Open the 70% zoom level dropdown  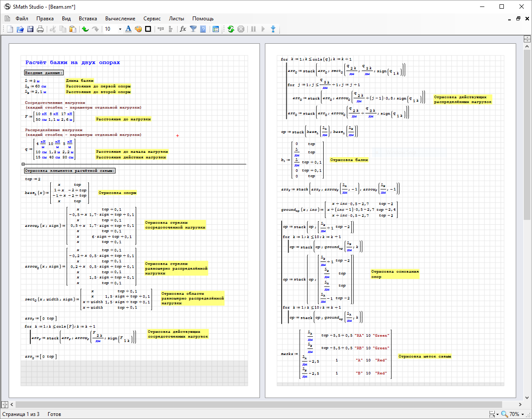[x=522, y=414]
